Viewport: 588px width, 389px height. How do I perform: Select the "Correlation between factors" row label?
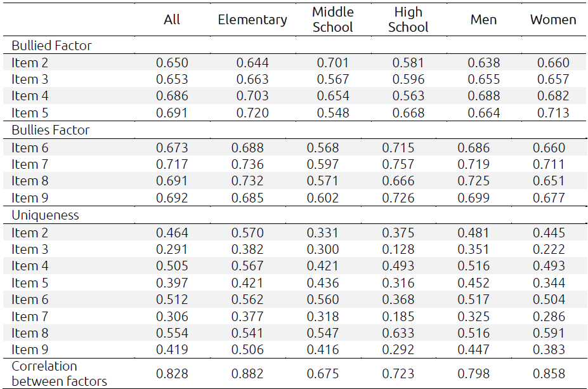pos(59,374)
